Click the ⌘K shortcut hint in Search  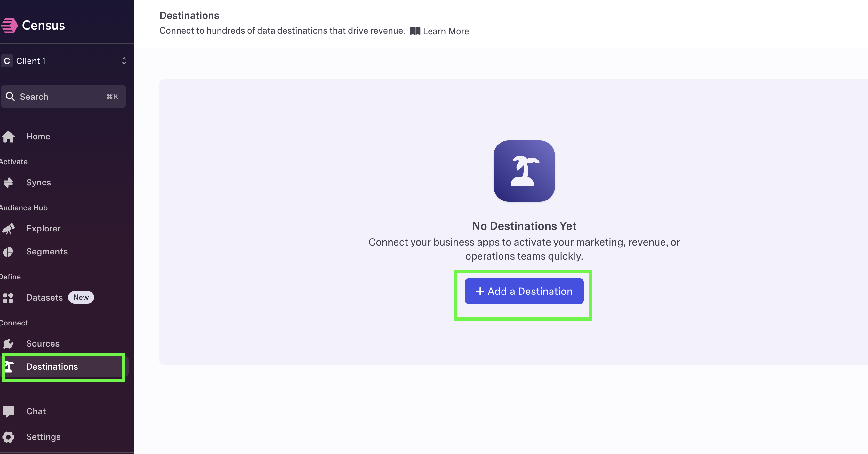(112, 97)
